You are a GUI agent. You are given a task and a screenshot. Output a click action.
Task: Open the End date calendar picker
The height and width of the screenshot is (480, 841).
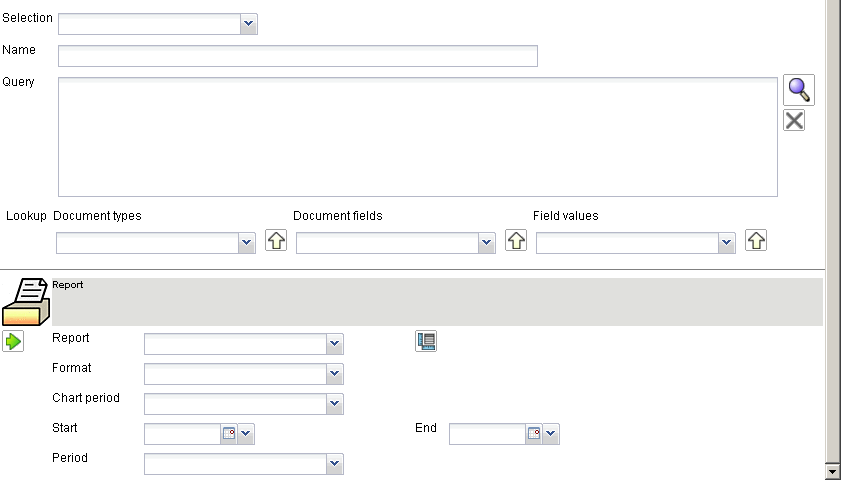[x=533, y=434]
